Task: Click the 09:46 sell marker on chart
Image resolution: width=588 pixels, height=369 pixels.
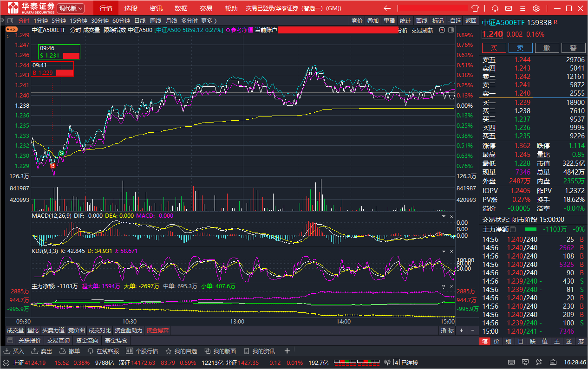Action: coord(61,153)
